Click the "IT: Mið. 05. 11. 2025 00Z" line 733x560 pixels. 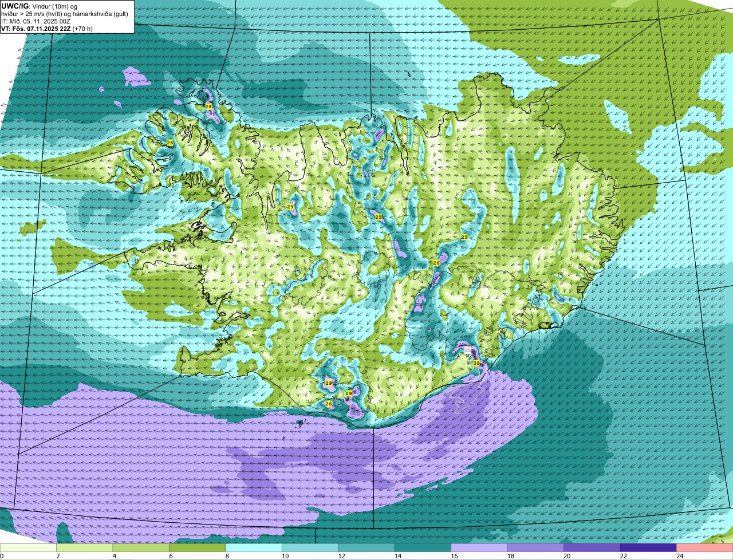coord(36,21)
